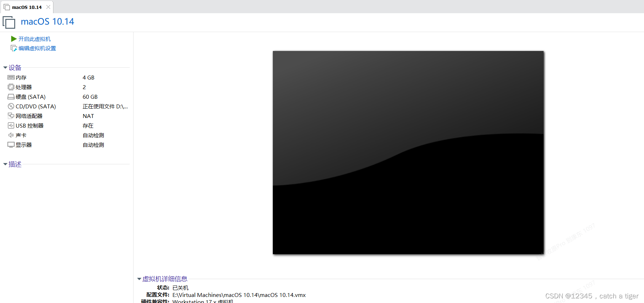The image size is (644, 303).
Task: Click the sound card speaker icon
Action: [11, 135]
